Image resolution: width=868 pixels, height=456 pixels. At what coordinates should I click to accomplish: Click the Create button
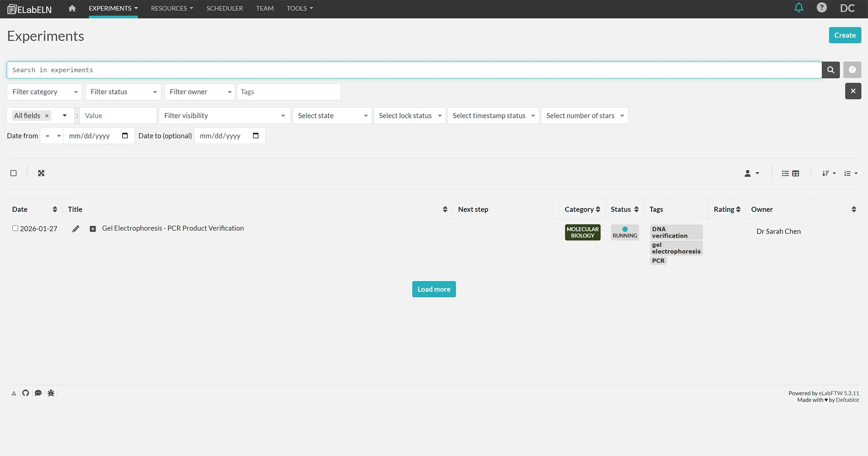point(844,35)
